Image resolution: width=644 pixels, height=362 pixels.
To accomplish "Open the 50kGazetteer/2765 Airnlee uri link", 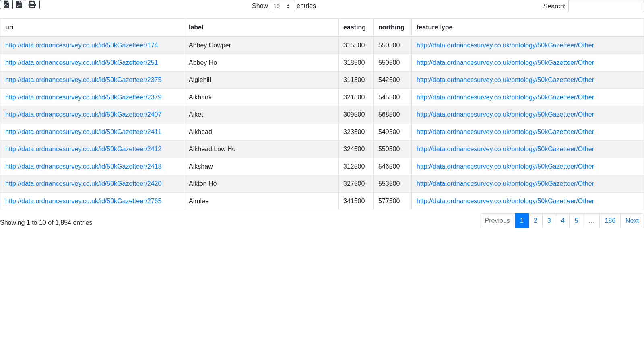I will pyautogui.click(x=83, y=201).
